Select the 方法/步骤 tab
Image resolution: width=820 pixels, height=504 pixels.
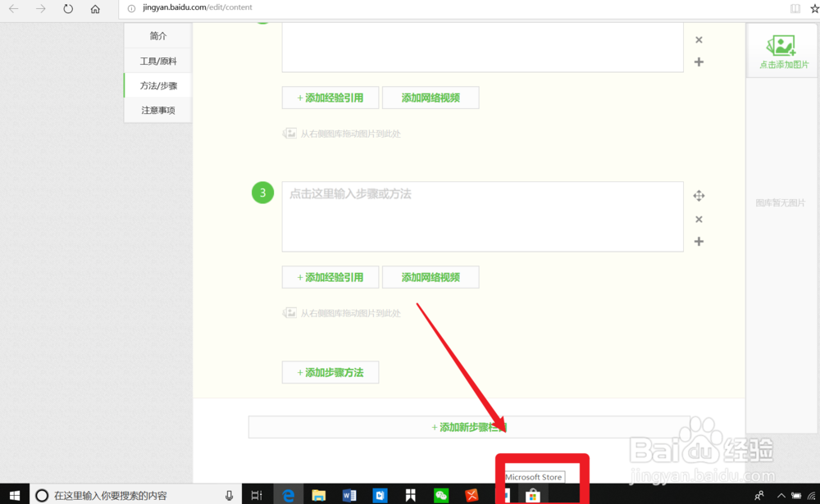[x=158, y=85]
